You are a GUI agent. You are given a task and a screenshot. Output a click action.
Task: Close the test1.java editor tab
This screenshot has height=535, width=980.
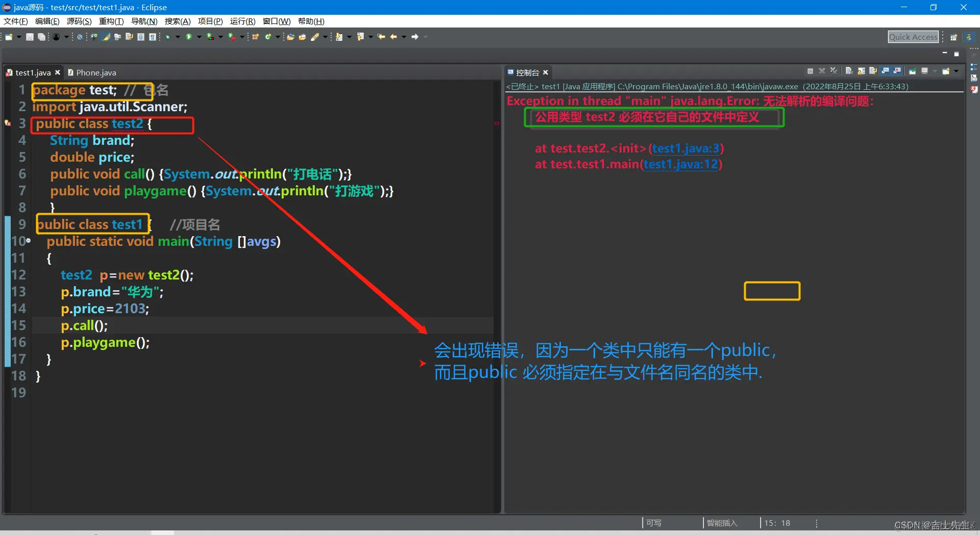58,72
